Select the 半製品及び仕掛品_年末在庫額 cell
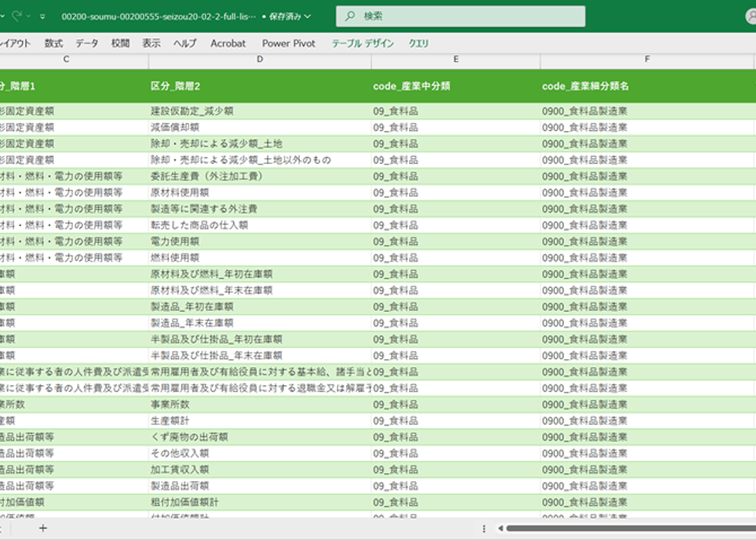 260,356
